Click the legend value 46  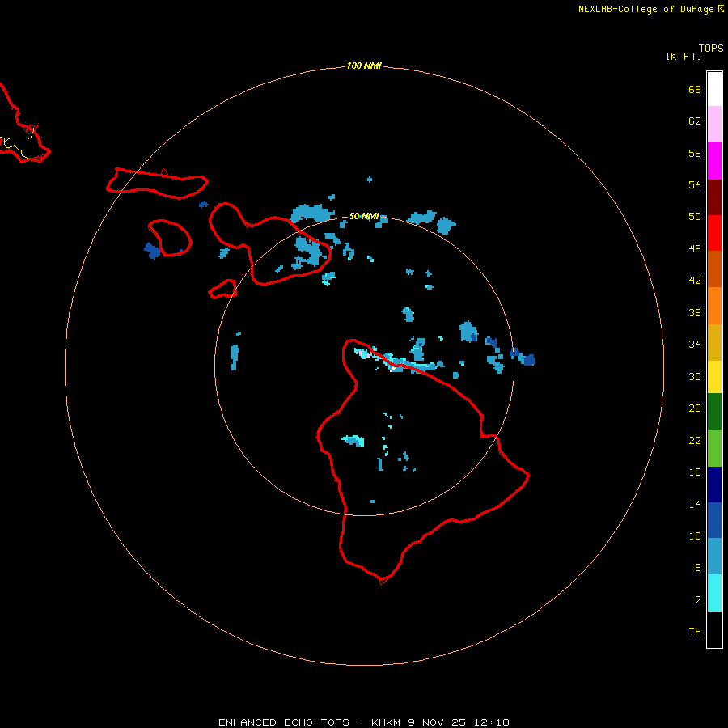(x=695, y=249)
